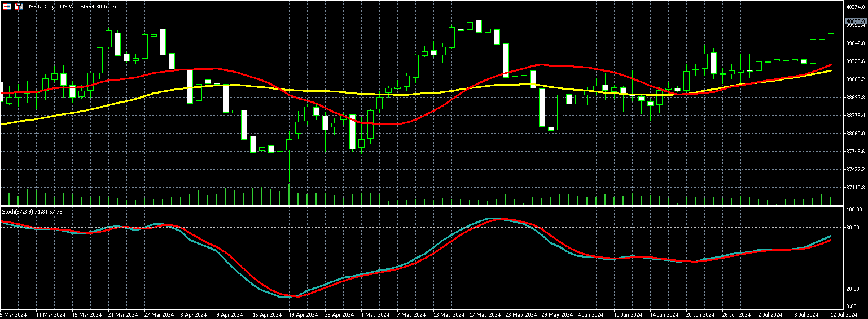
Task: Click the 40274.8 price scale label
Action: coord(856,7)
